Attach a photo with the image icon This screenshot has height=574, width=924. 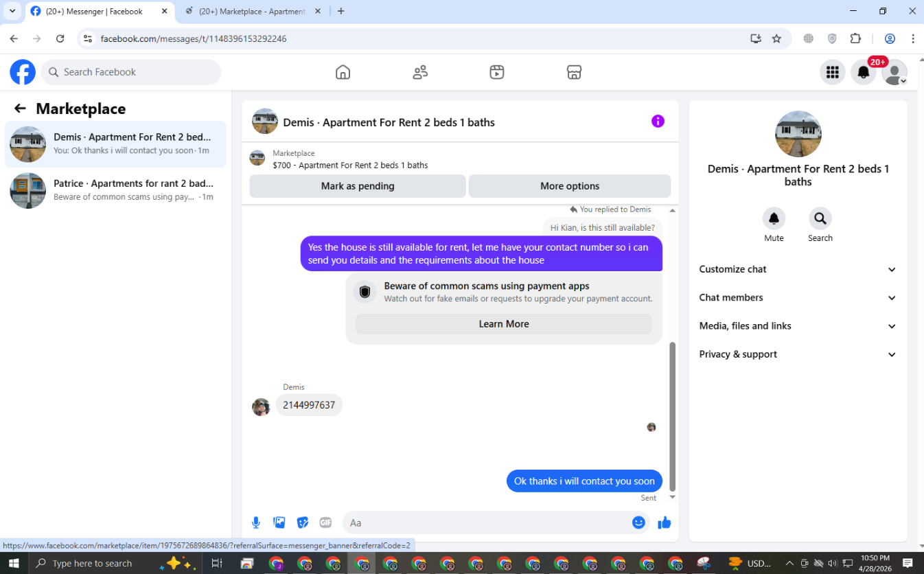[x=279, y=523]
